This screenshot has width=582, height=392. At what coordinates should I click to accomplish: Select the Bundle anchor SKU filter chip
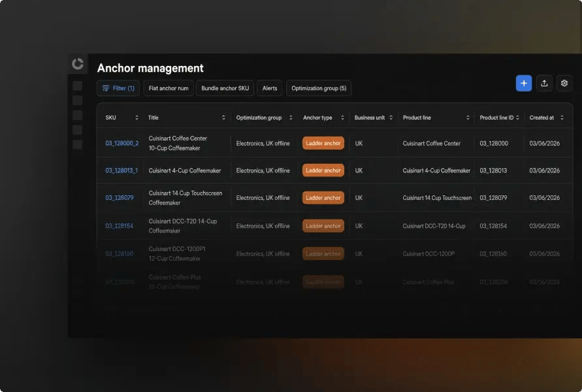[x=225, y=88]
